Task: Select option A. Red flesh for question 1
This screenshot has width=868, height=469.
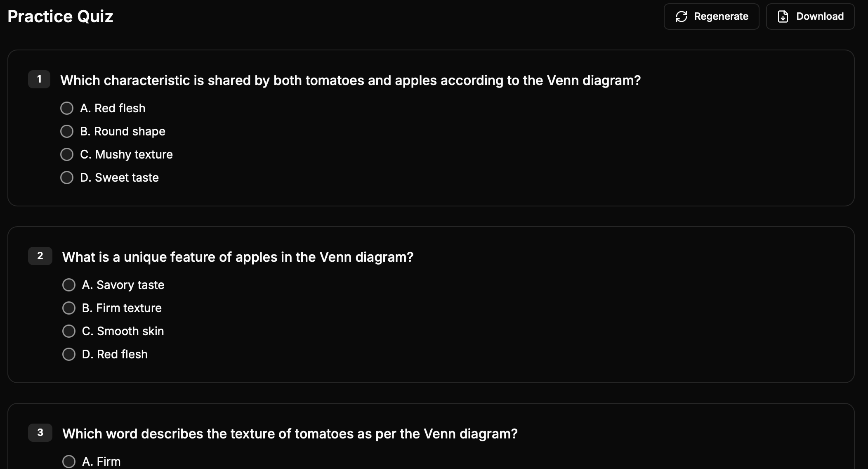Action: pyautogui.click(x=67, y=108)
